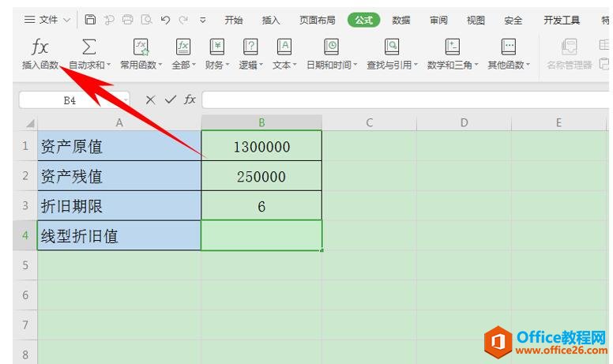Click the empty active cell B4
Viewport: 613px width, 364px height.
[x=261, y=235]
